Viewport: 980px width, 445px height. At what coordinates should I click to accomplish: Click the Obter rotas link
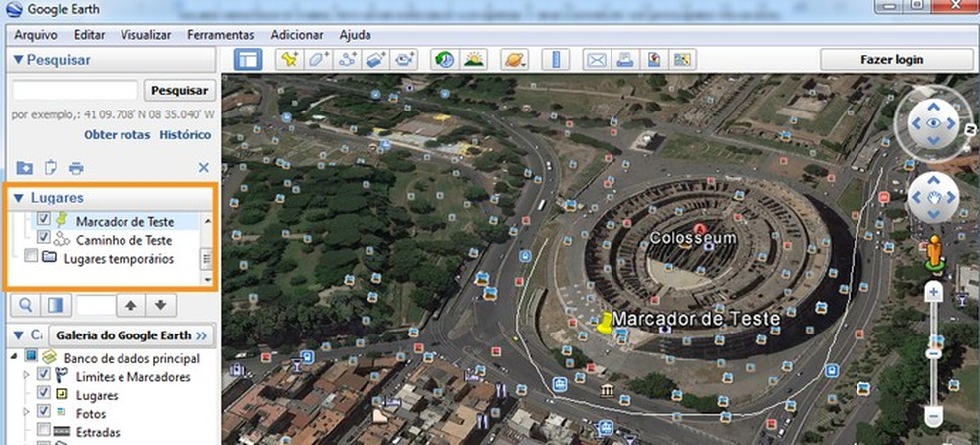coord(117,135)
